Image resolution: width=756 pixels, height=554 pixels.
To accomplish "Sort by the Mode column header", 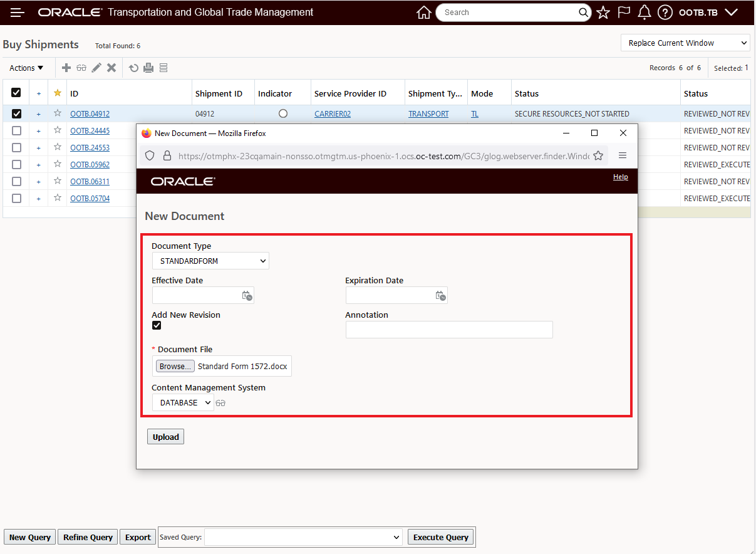I will point(482,93).
